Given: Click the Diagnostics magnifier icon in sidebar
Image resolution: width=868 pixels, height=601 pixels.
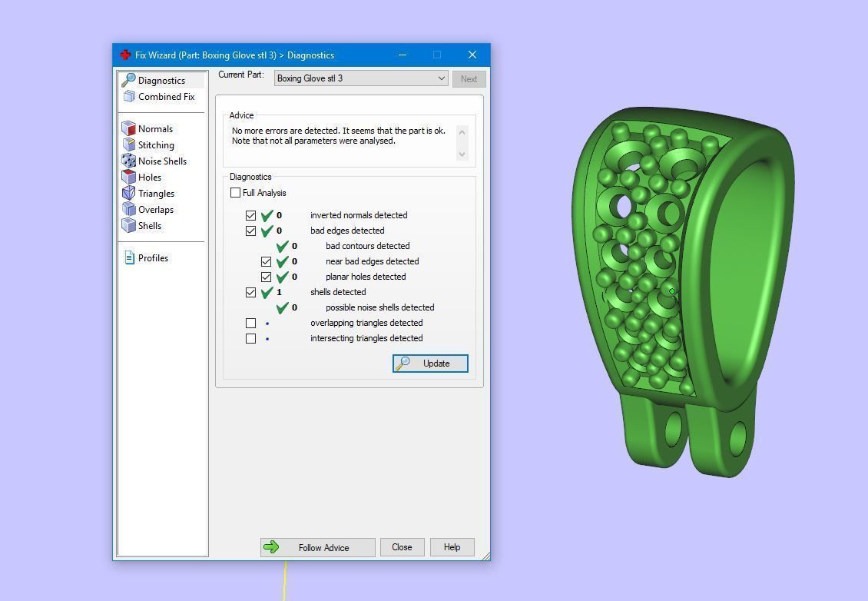Looking at the screenshot, I should (x=128, y=81).
